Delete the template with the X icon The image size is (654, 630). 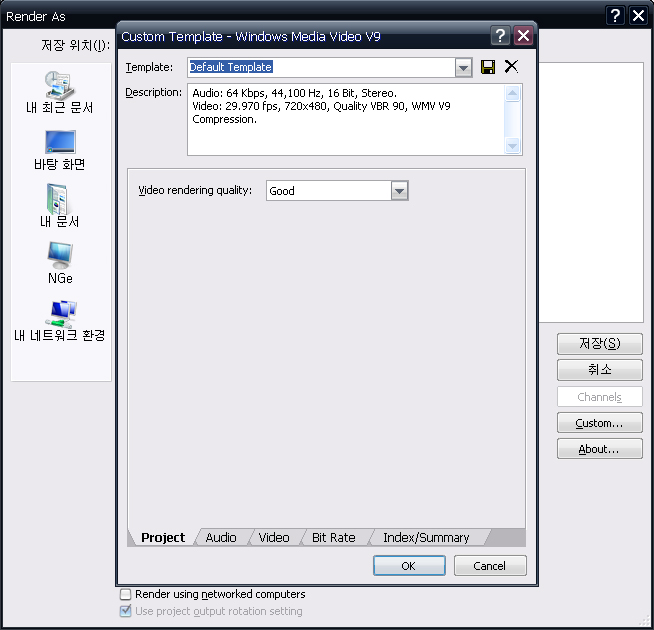511,66
